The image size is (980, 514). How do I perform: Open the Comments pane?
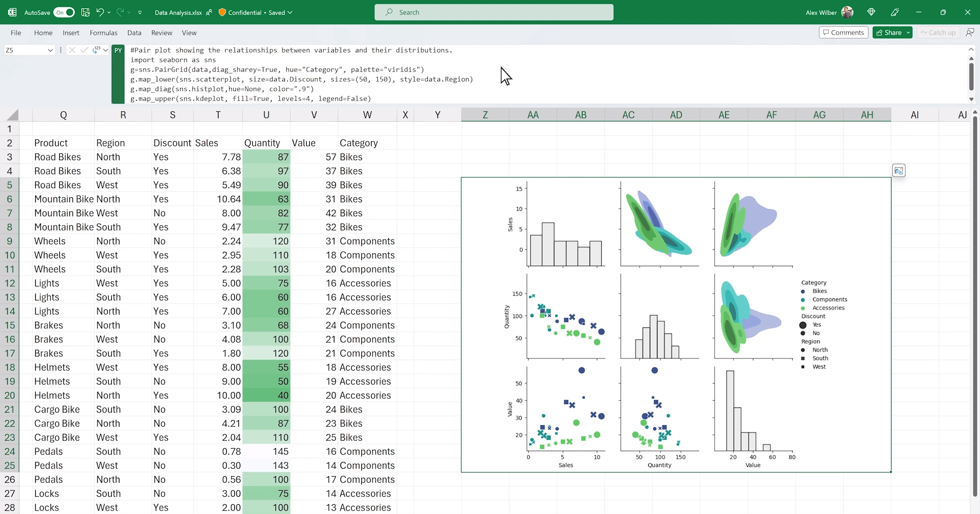point(843,33)
